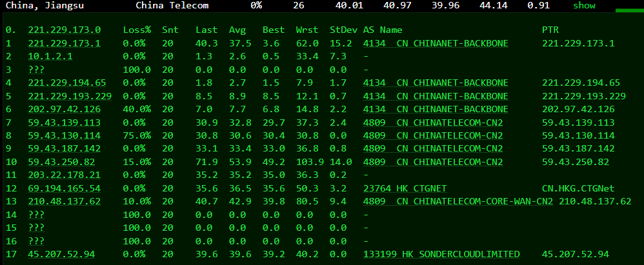The width and height of the screenshot is (644, 265).
Task: Select PTR text 'CN.HKG.CTGNet'
Action: click(x=578, y=188)
